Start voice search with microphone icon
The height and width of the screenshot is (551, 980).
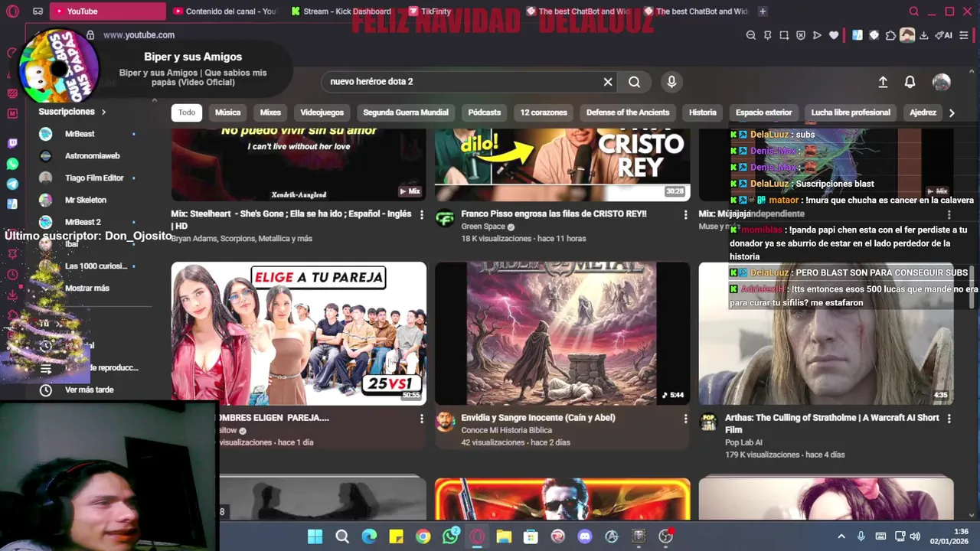[x=671, y=82]
